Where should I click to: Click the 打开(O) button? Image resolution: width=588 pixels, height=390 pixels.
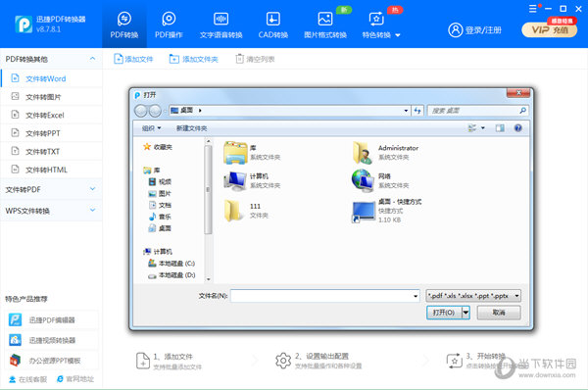[444, 313]
